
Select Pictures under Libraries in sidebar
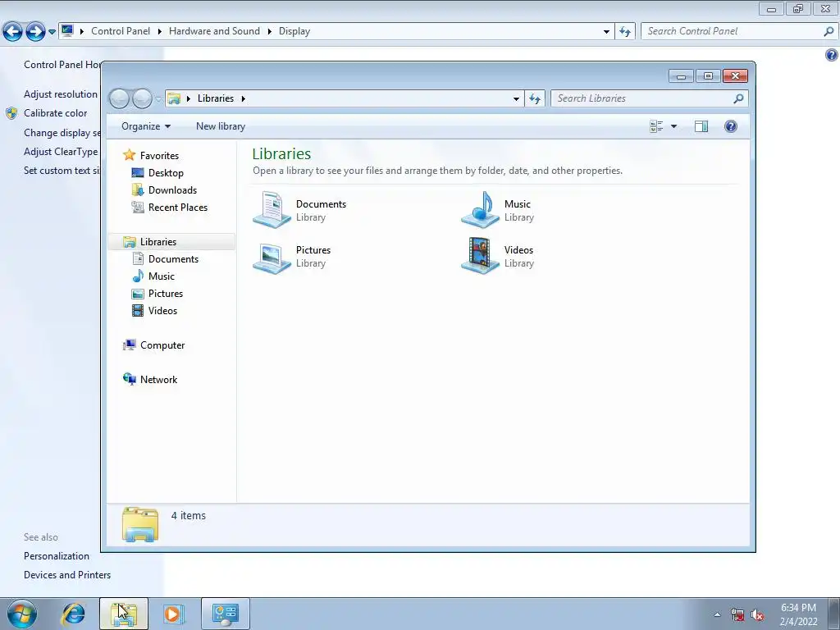pos(166,294)
